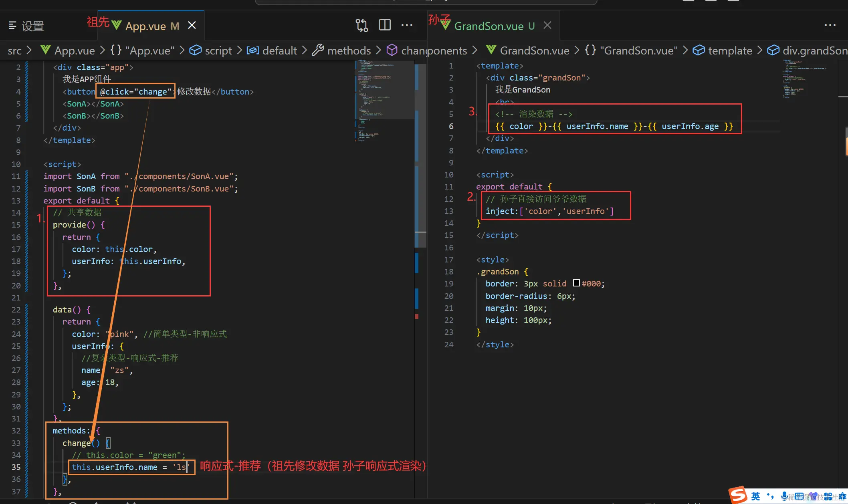Viewport: 848px width, 504px height.
Task: Click the import SonA statement line
Action: click(141, 176)
